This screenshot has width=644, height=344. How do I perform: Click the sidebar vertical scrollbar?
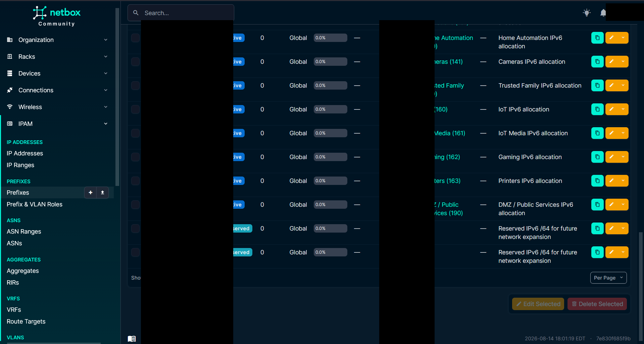tap(117, 97)
